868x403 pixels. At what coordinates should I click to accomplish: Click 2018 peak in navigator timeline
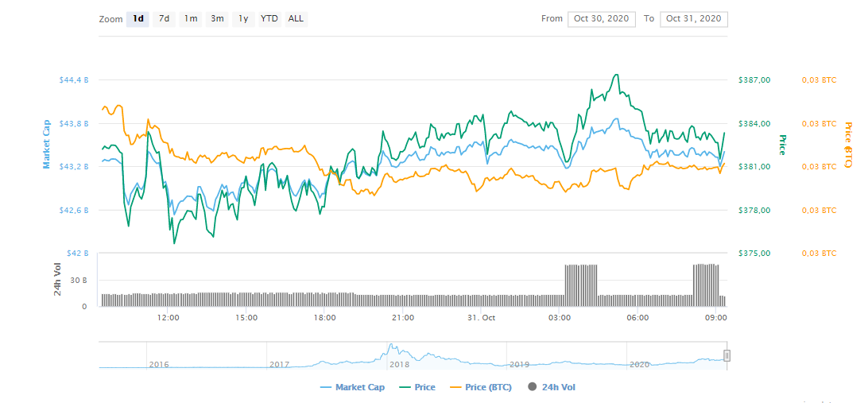[392, 350]
